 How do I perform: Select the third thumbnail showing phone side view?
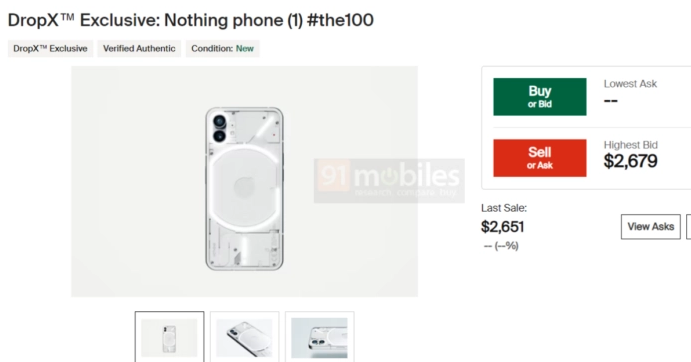(x=319, y=337)
